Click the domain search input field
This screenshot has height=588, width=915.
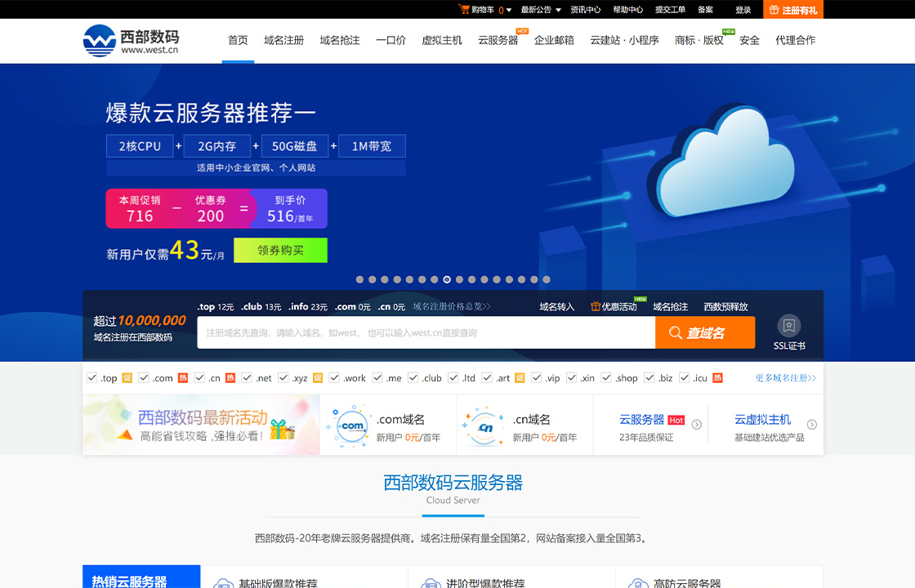point(426,332)
